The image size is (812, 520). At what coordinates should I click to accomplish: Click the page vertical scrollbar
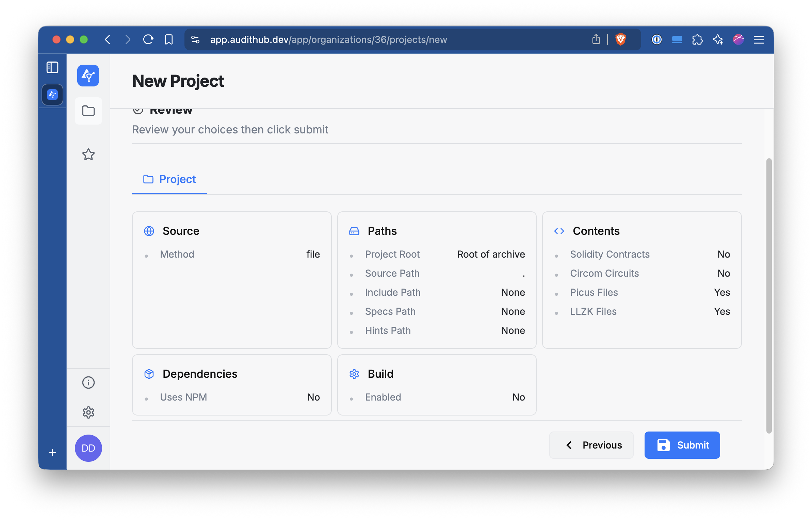click(769, 295)
